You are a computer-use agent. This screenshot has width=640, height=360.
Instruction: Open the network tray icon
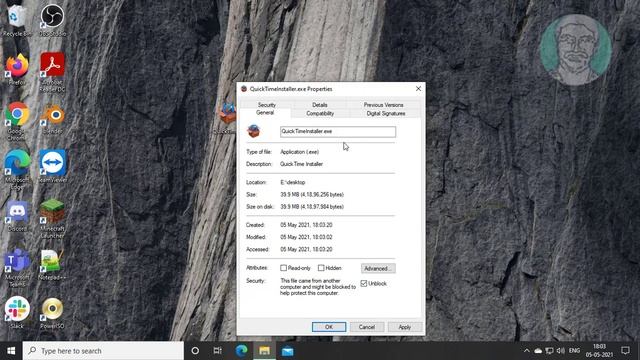pos(549,351)
